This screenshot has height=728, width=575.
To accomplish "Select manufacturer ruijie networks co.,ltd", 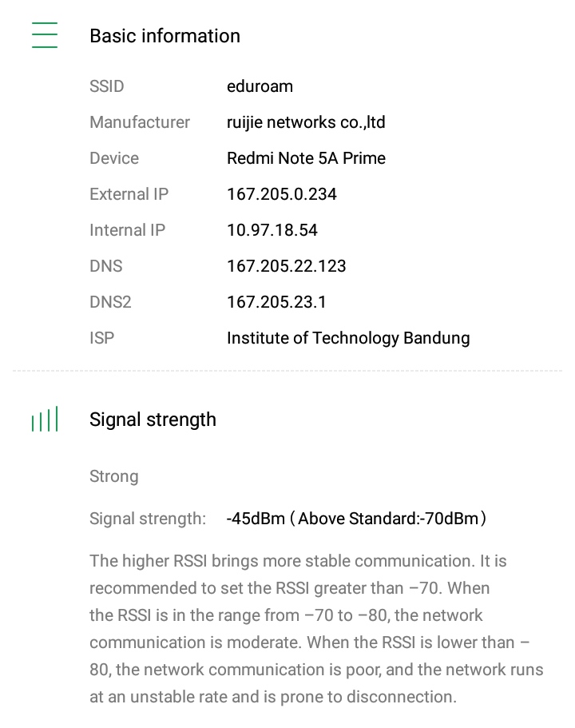I will click(x=306, y=122).
